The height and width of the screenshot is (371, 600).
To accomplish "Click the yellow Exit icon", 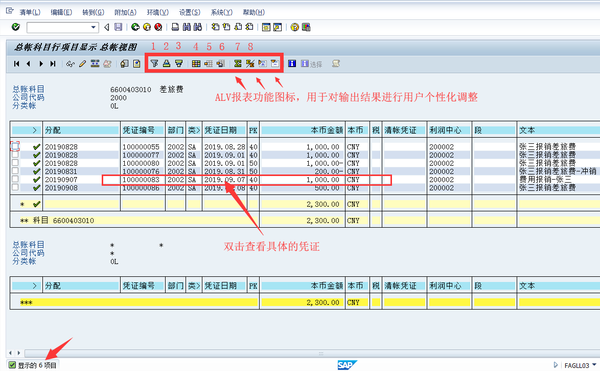I will pos(147,27).
